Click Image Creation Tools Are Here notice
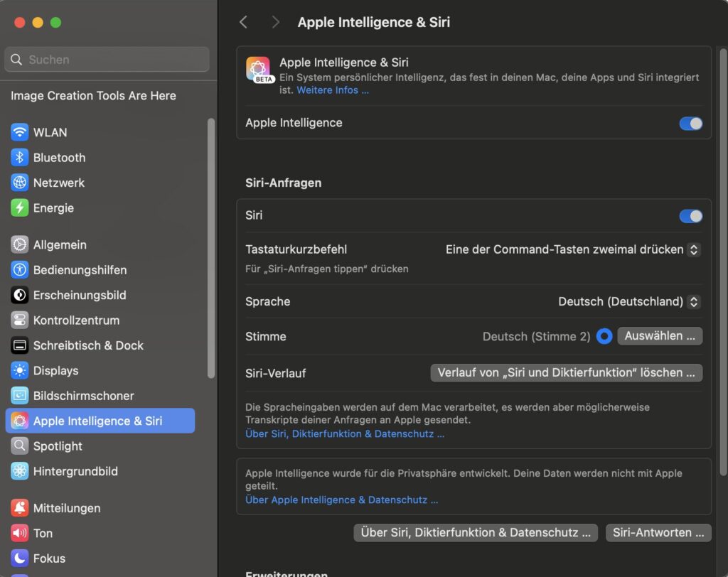This screenshot has width=728, height=577. (93, 96)
